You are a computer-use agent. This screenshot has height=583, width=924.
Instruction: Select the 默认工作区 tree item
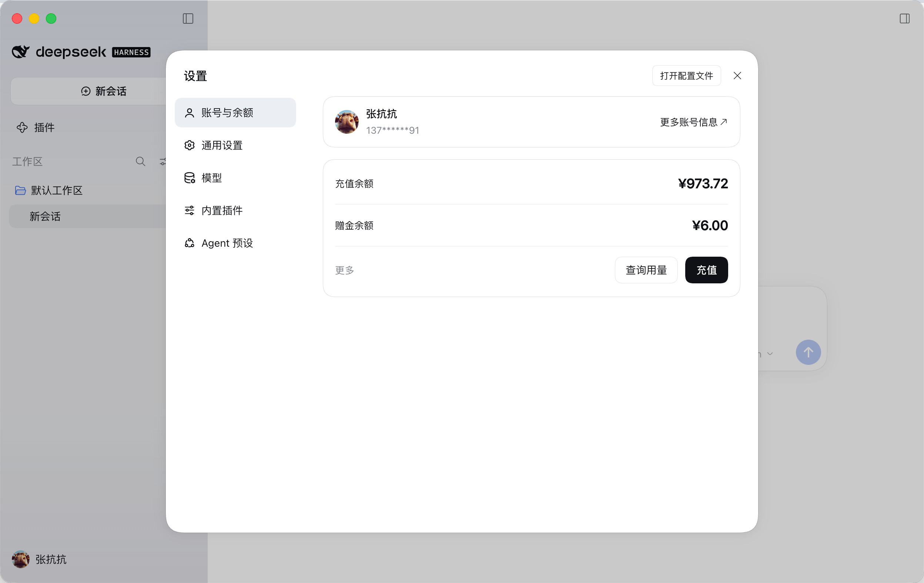[57, 190]
